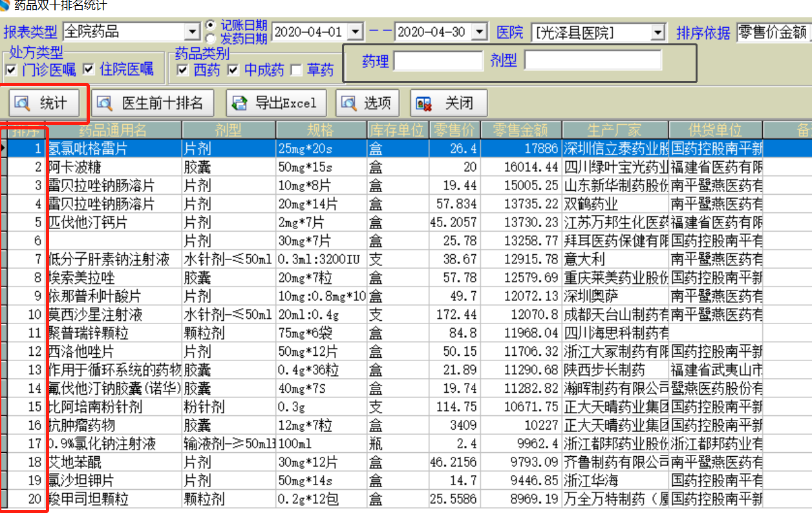This screenshot has width=812, height=515.
Task: Click the 供货单位 column header
Action: tap(716, 129)
